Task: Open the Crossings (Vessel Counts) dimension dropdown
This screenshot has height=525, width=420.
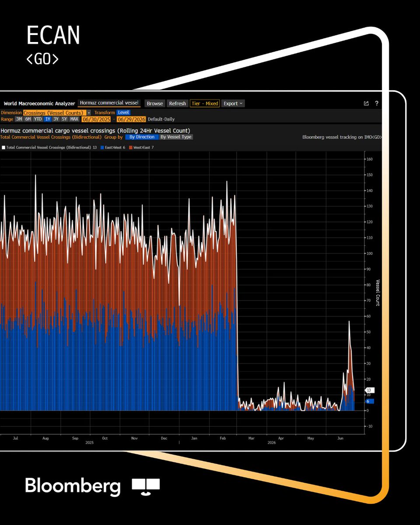Action: (x=54, y=113)
